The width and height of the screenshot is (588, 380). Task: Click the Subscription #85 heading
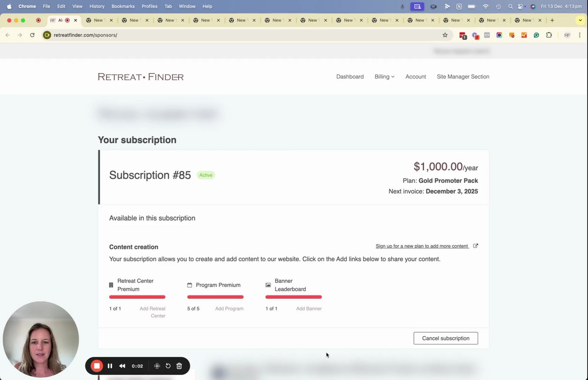pos(150,175)
